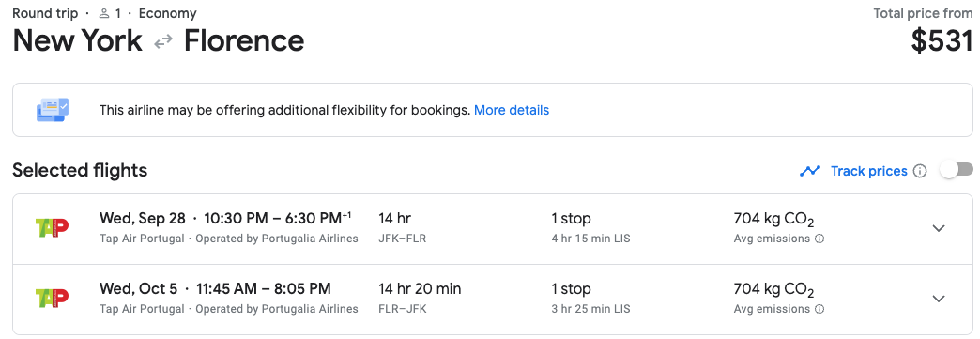Click the TAP logo on Sep 28 flight

[52, 227]
